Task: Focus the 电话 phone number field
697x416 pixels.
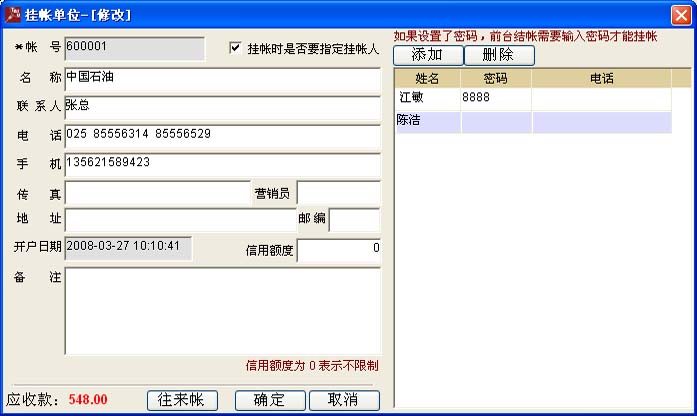Action: (x=221, y=135)
